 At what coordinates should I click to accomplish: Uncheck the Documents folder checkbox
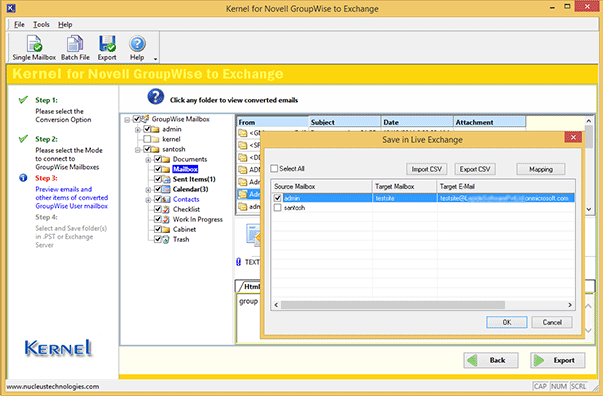(158, 159)
